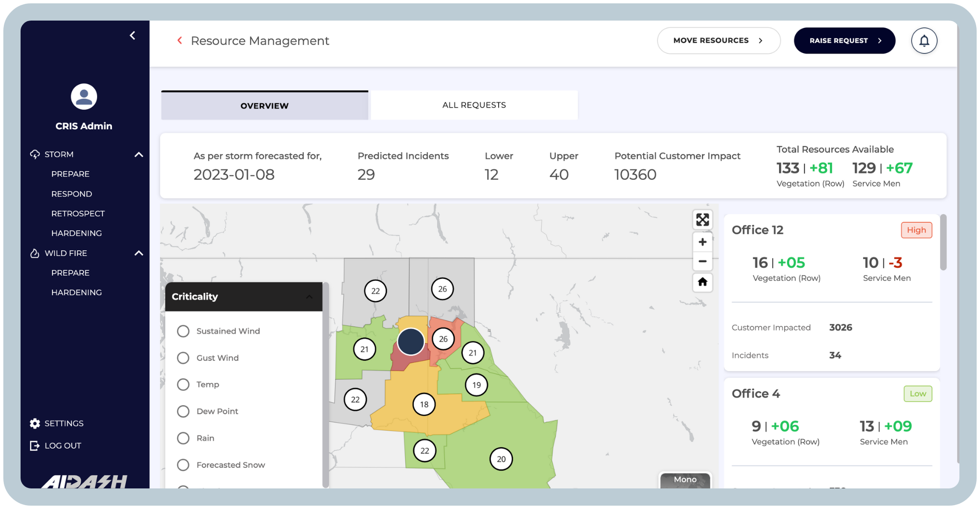Switch to the All Requests tab
The width and height of the screenshot is (980, 509).
point(474,105)
